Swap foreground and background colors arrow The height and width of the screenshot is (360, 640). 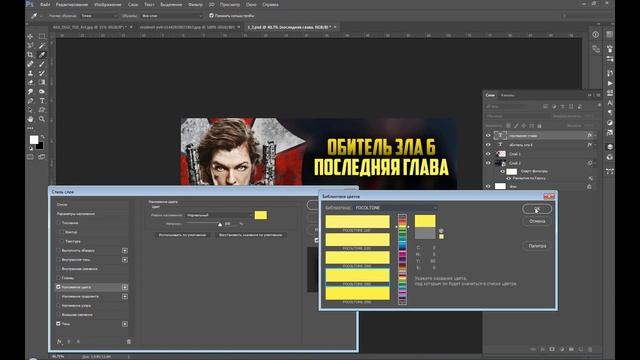[x=42, y=137]
